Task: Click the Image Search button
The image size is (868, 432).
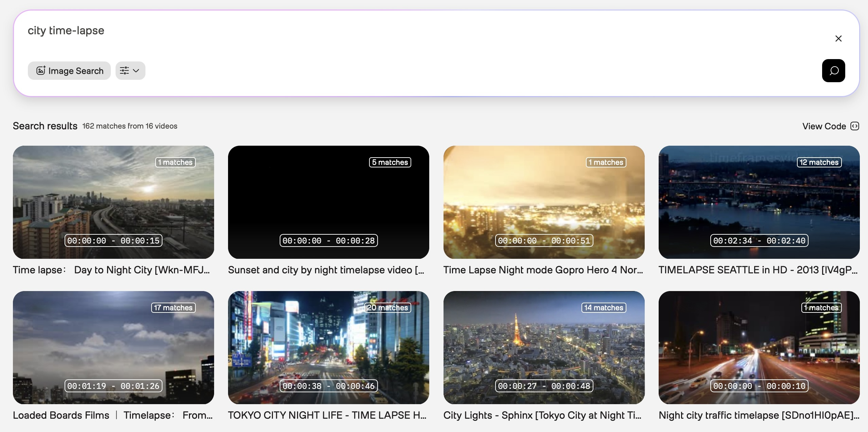Action: coord(69,71)
